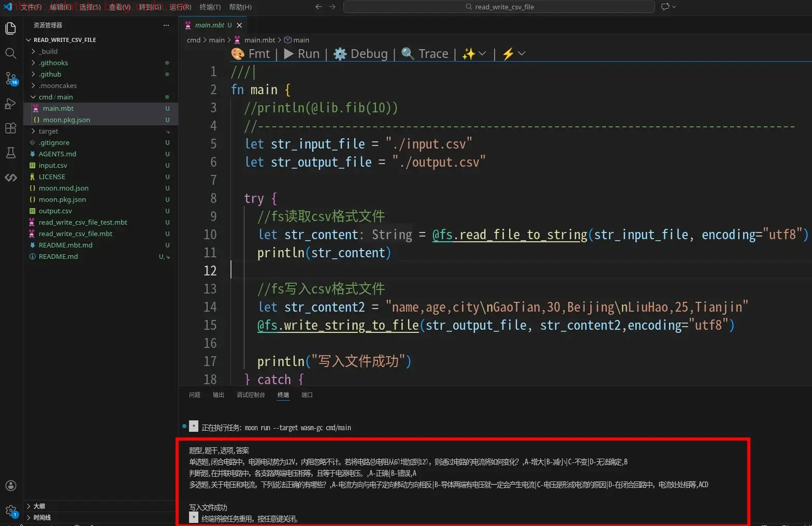The height and width of the screenshot is (526, 812).
Task: Switch to the 输出 panel tab
Action: [x=219, y=395]
